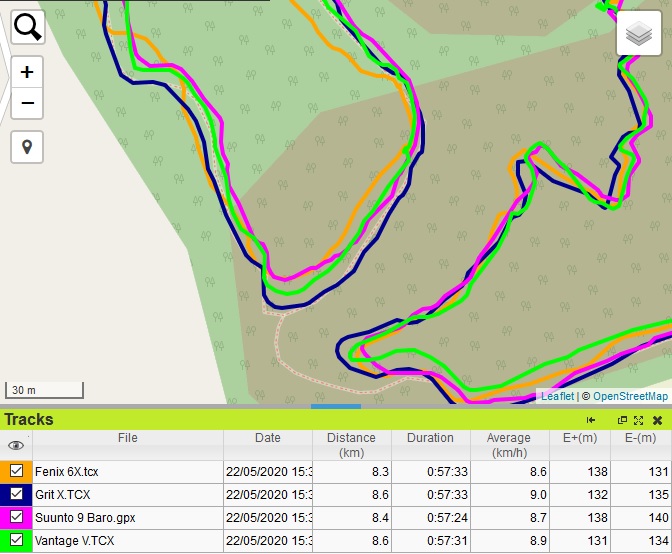Open the map layers selector

pos(637,36)
